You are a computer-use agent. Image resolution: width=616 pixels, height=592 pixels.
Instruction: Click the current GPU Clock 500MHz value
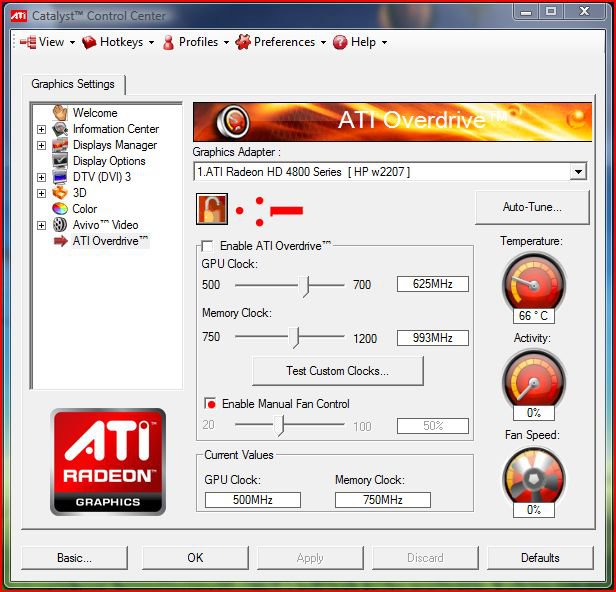point(253,500)
